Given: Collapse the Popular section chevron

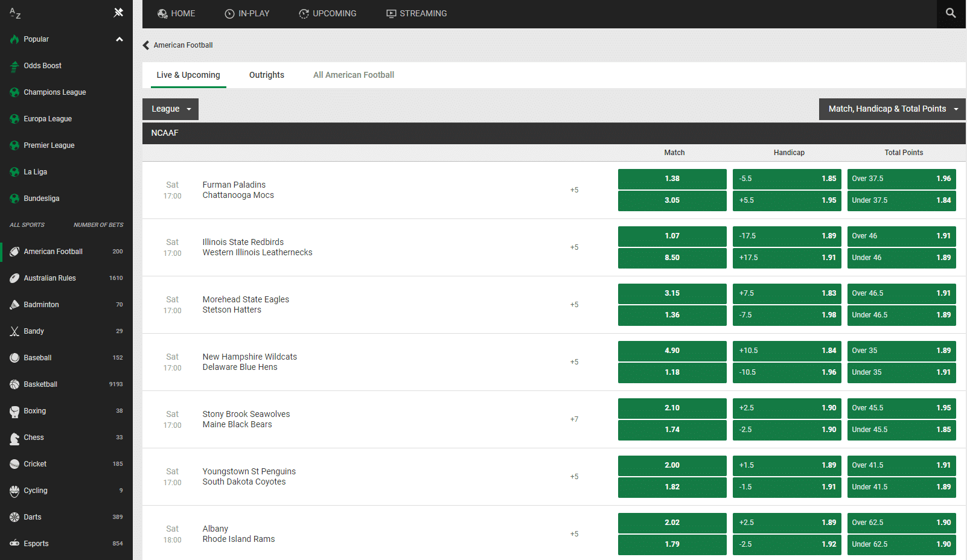Looking at the screenshot, I should (120, 39).
